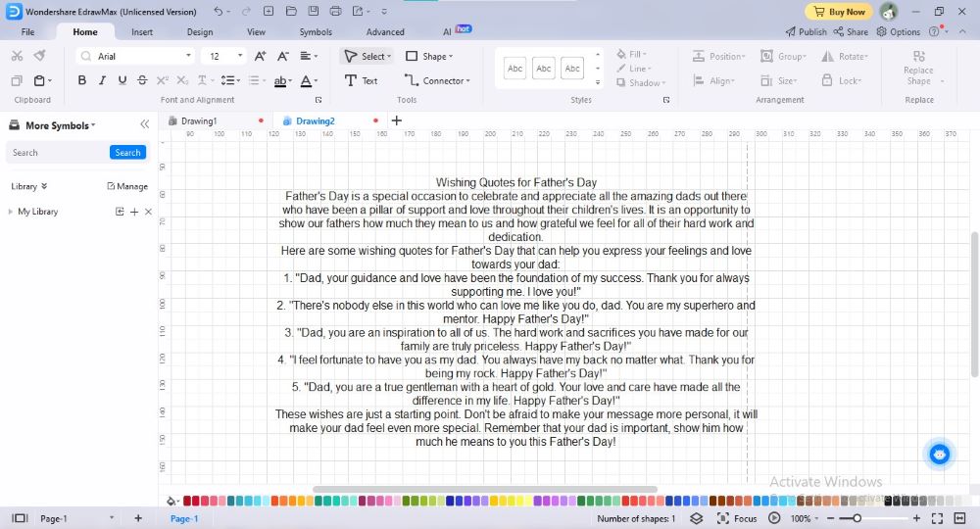
Task: Click the zoom in plus icon
Action: tap(916, 518)
